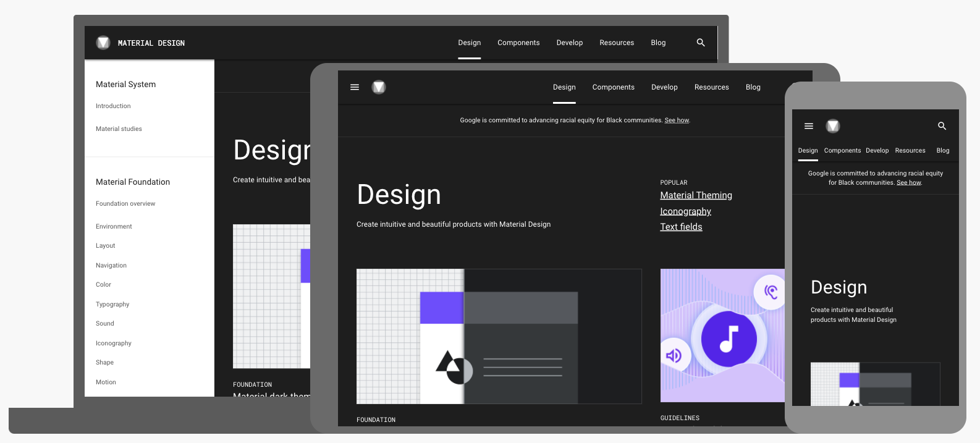
Task: Click the Material Foundation sidebar heading
Action: pos(133,182)
